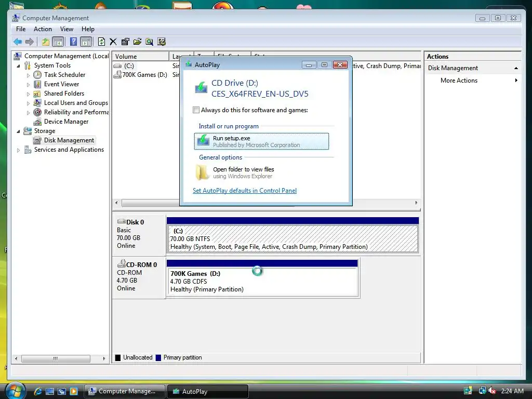Click the muted volume tray icon

pos(492,391)
